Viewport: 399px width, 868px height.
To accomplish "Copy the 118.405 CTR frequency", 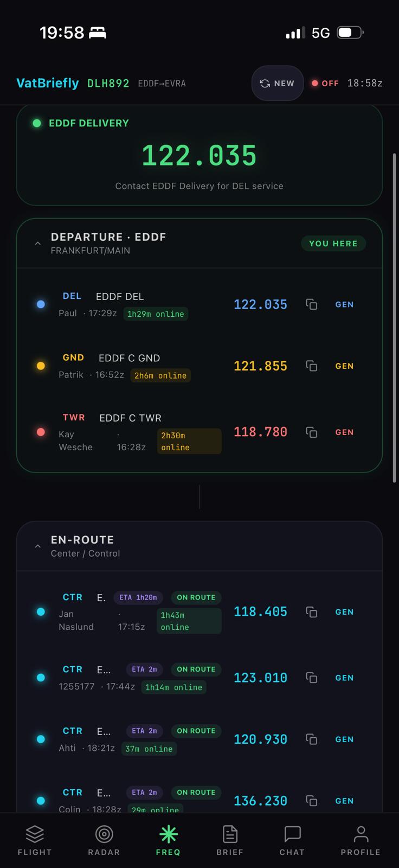I will click(312, 612).
